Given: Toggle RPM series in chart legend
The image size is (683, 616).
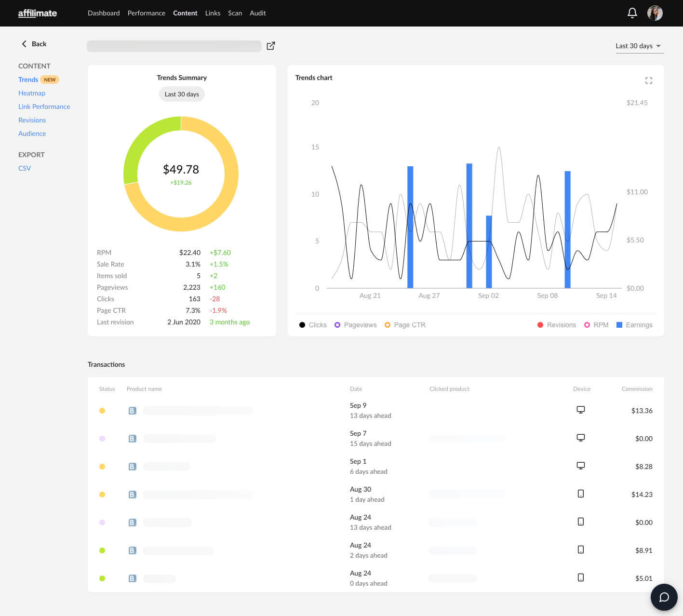Looking at the screenshot, I should [x=596, y=325].
